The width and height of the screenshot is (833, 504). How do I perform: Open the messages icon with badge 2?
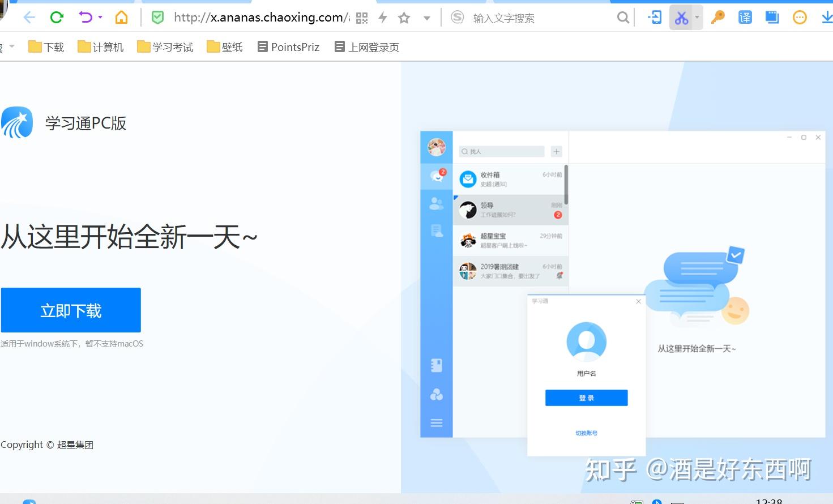[437, 176]
